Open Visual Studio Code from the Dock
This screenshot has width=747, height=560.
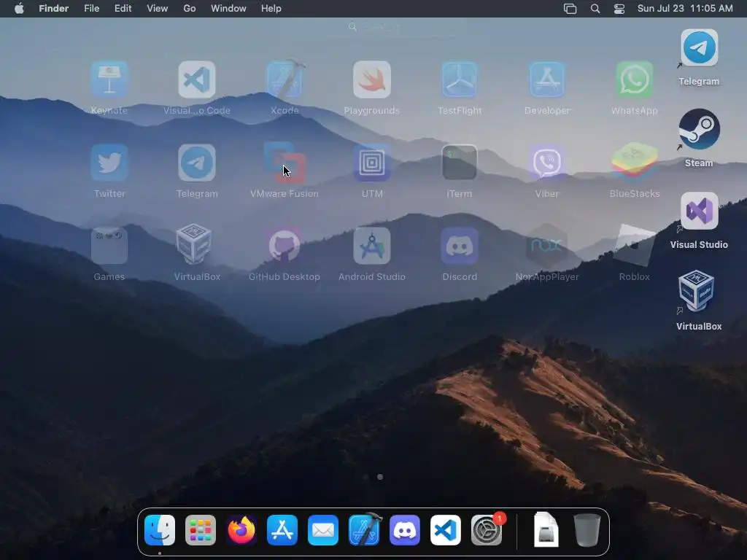[x=446, y=530]
